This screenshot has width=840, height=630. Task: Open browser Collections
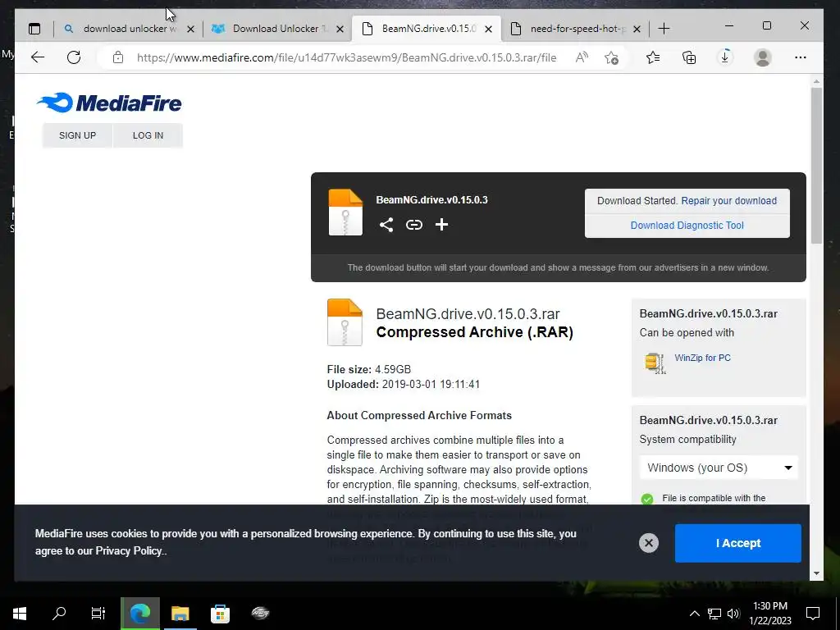689,57
